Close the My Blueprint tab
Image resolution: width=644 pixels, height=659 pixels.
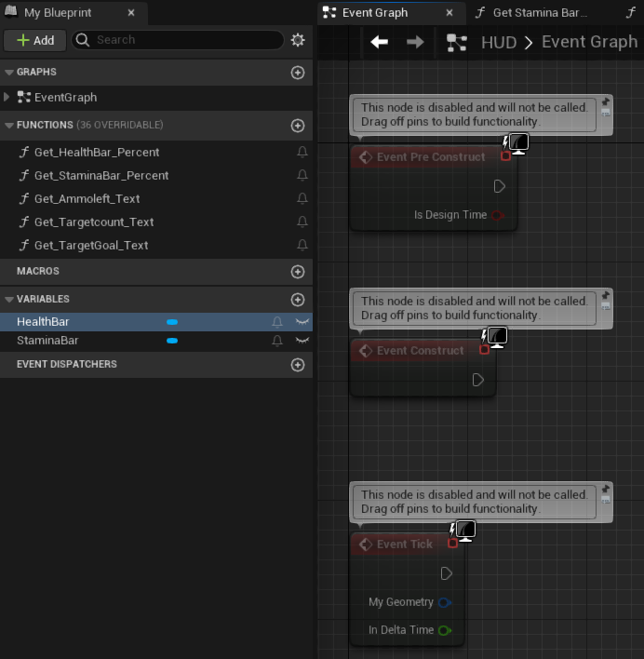pos(131,13)
